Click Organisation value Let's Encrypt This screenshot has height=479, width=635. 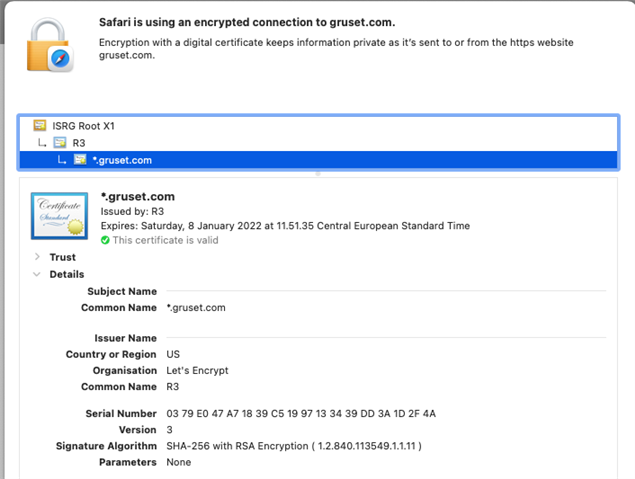pyautogui.click(x=197, y=370)
